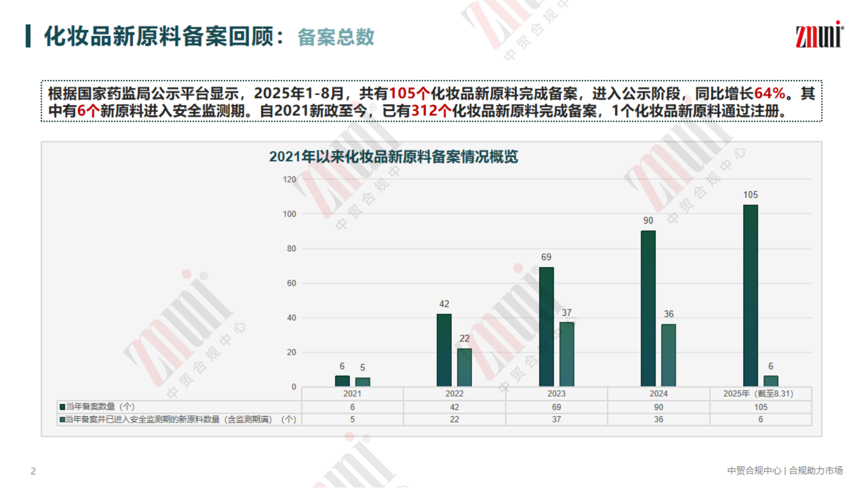Click the y-axis label 100
868x488 pixels.
tap(289, 214)
